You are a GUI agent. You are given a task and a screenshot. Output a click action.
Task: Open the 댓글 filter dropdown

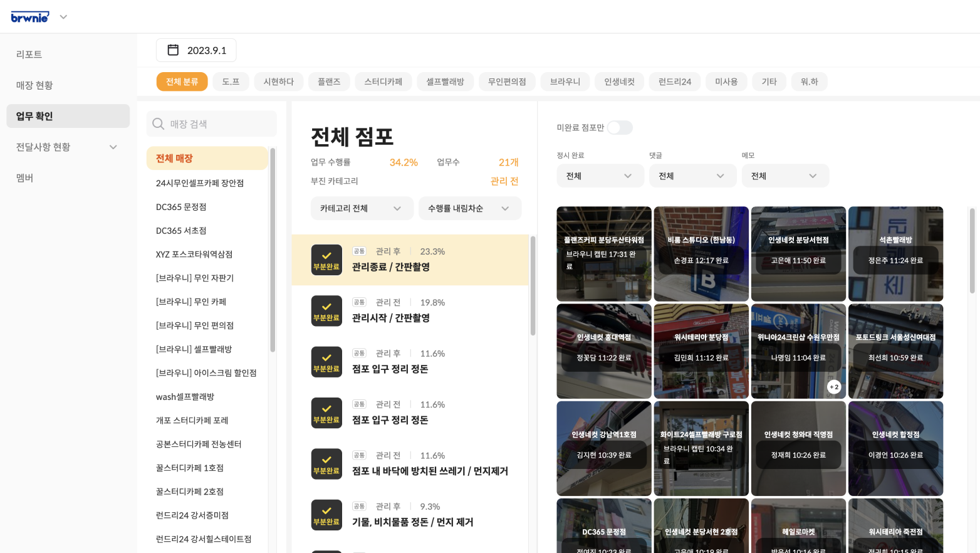tap(692, 176)
